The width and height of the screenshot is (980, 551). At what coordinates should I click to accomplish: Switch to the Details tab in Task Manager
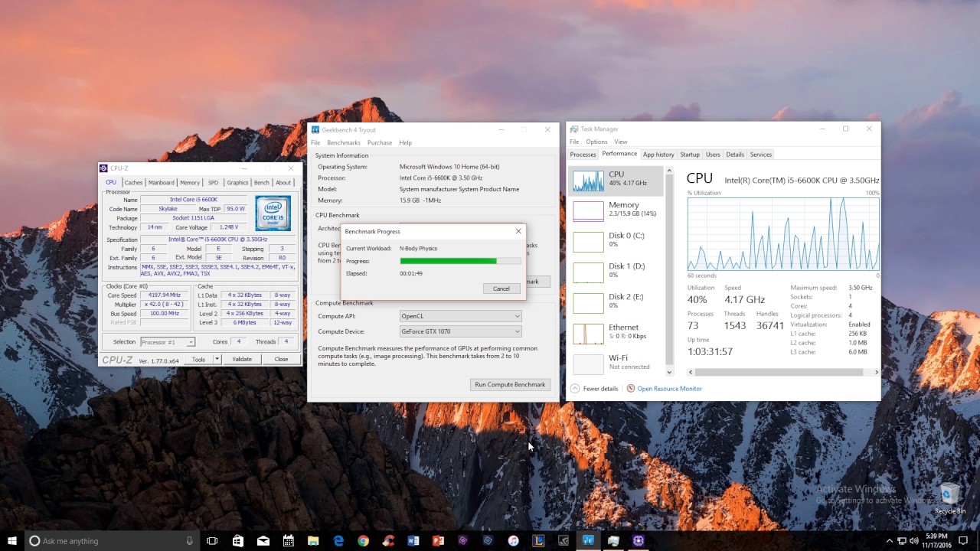735,155
